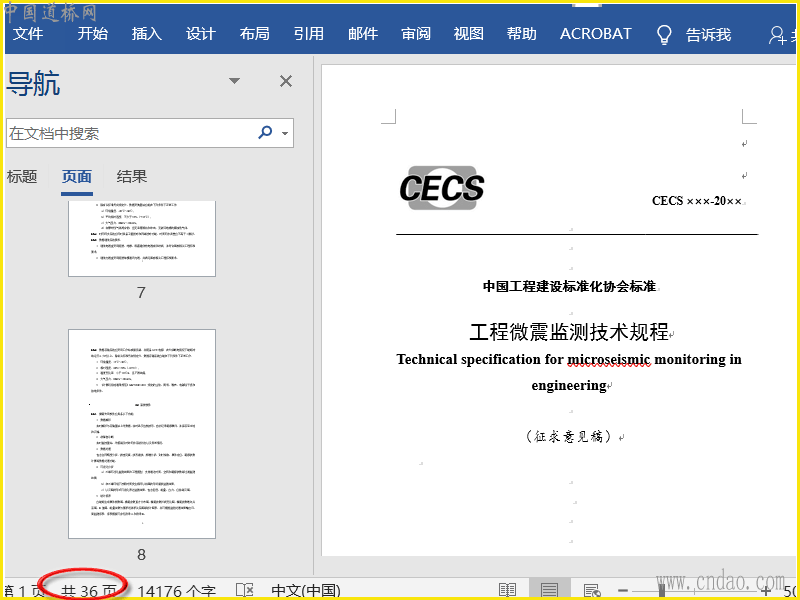This screenshot has width=800, height=600.
Task: Click the lightbulb Tell Me icon
Action: (664, 34)
